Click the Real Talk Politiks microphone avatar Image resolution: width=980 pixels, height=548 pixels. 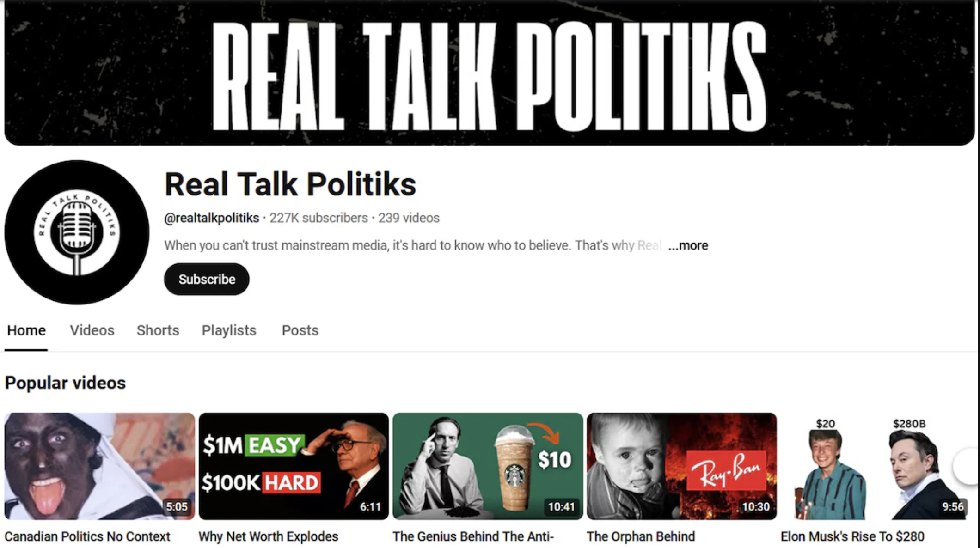click(x=77, y=232)
